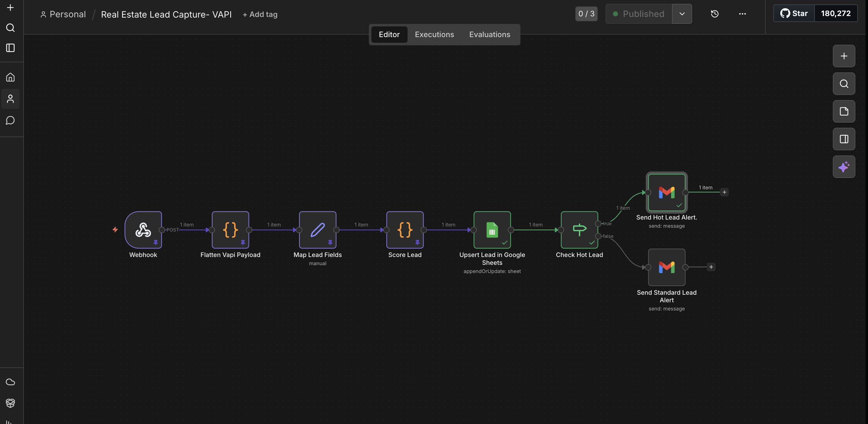Open search from the left sidebar
This screenshot has width=868, height=424.
click(10, 28)
